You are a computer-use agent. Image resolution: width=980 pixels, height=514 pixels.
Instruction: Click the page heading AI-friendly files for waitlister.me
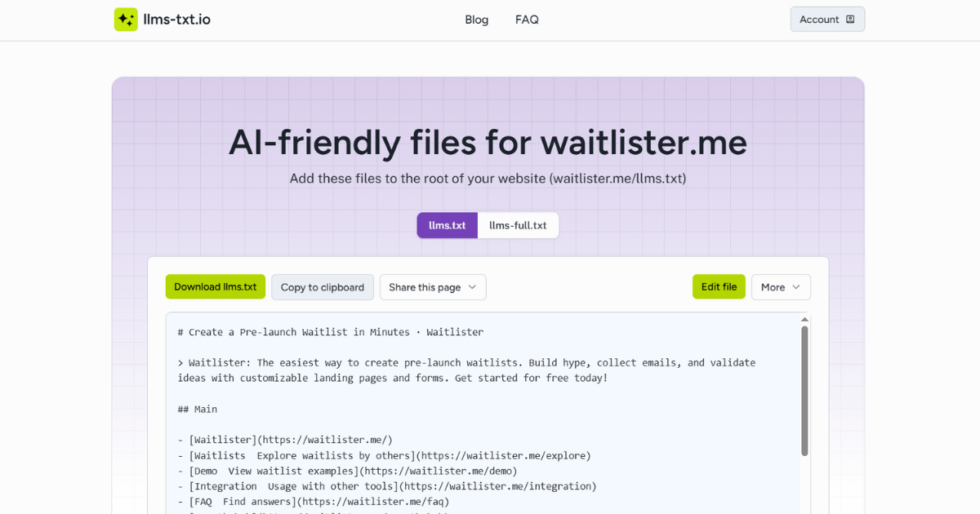[x=488, y=143]
